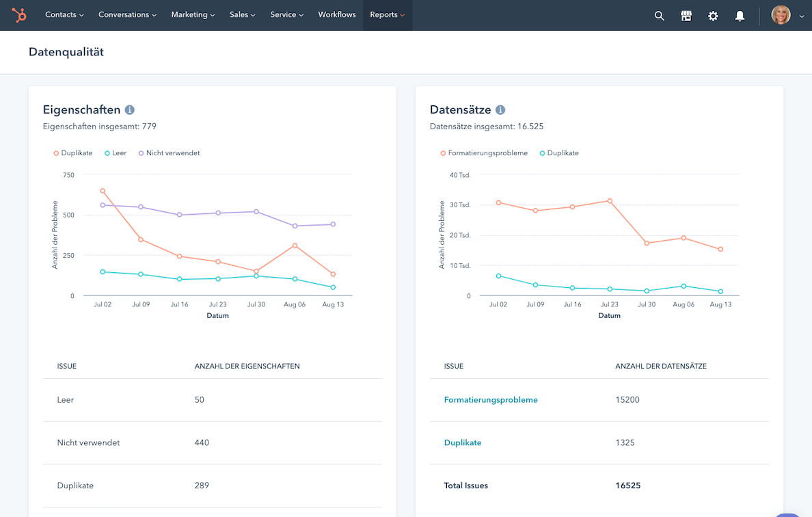This screenshot has height=517, width=812.
Task: Open the Formatierungsprobleme link in table
Action: (491, 400)
